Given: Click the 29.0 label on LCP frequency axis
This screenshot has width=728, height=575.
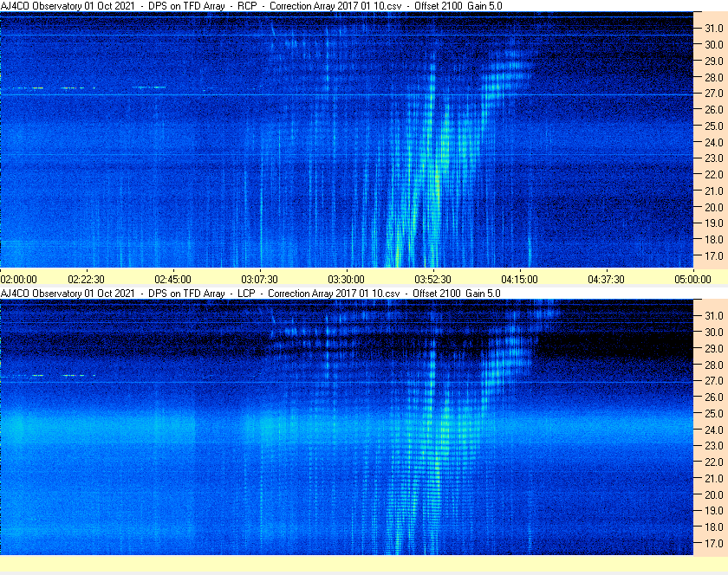Looking at the screenshot, I should (x=714, y=348).
